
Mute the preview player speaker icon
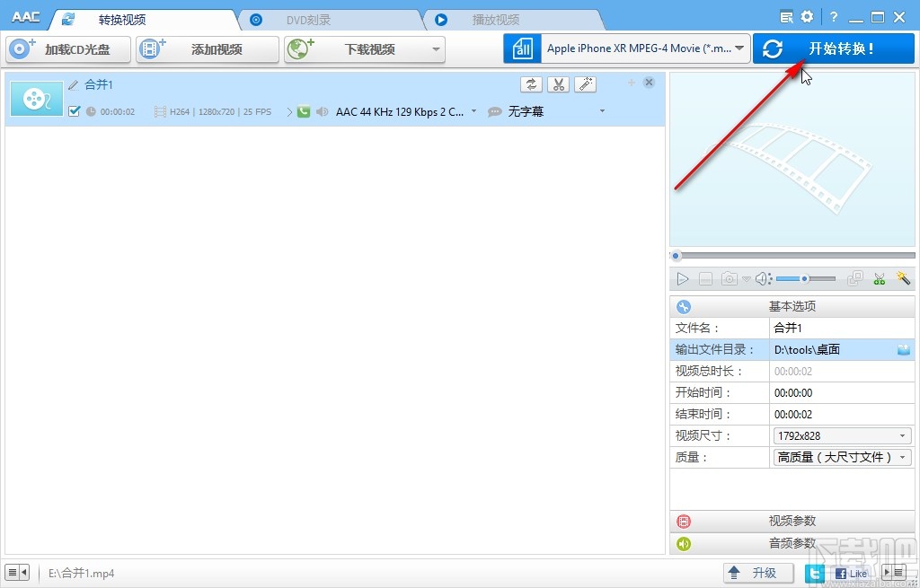[x=763, y=278]
